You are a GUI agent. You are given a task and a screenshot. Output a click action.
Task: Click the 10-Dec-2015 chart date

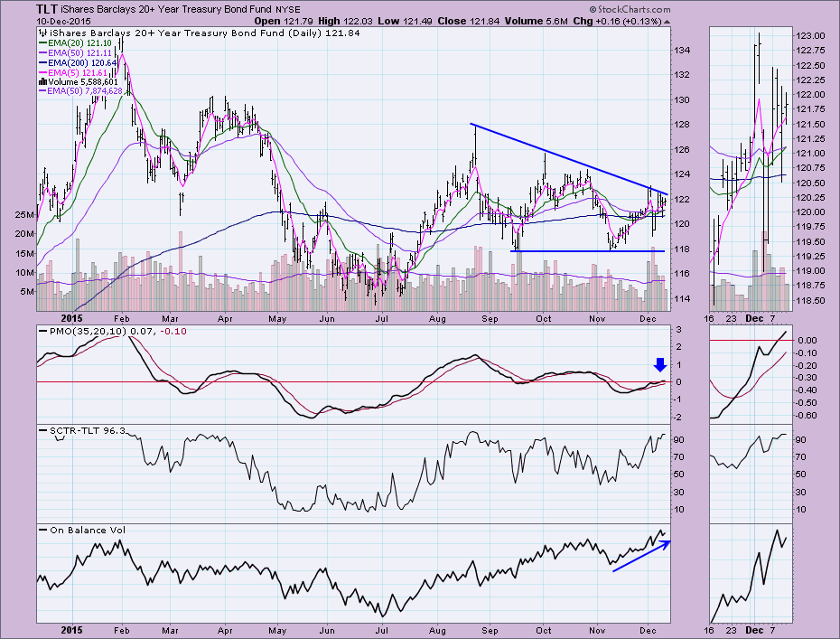64,22
